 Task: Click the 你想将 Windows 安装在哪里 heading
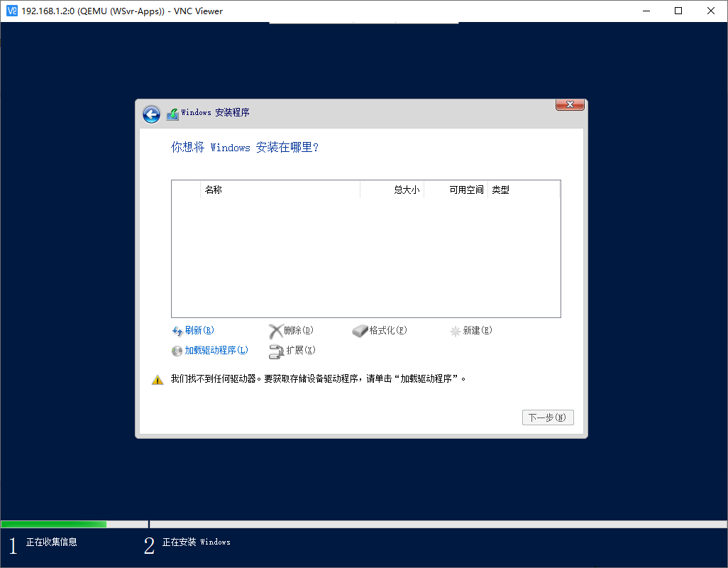(245, 148)
